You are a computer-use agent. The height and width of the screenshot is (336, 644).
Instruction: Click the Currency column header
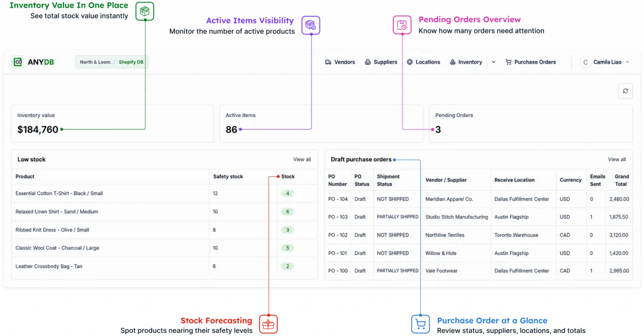pos(570,181)
